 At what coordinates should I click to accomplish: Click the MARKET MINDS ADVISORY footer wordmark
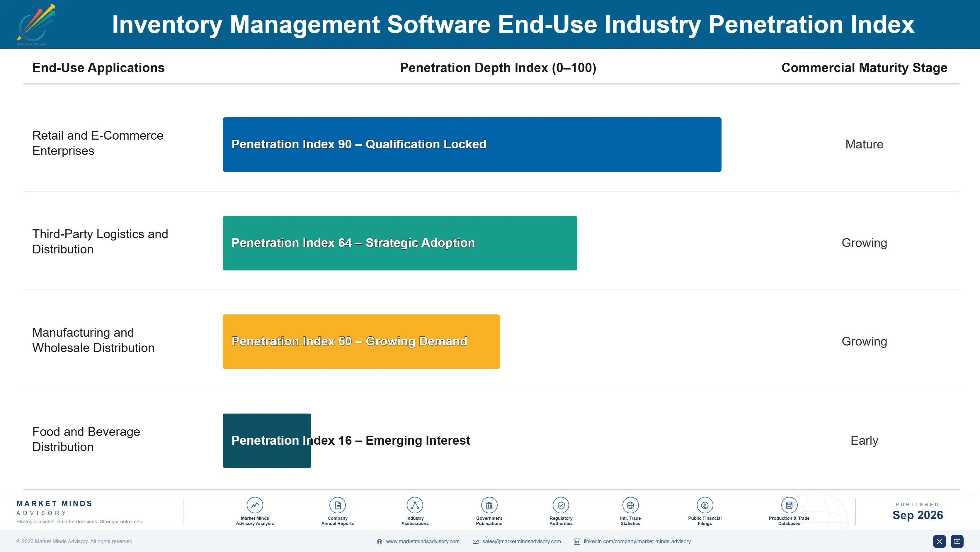click(55, 508)
